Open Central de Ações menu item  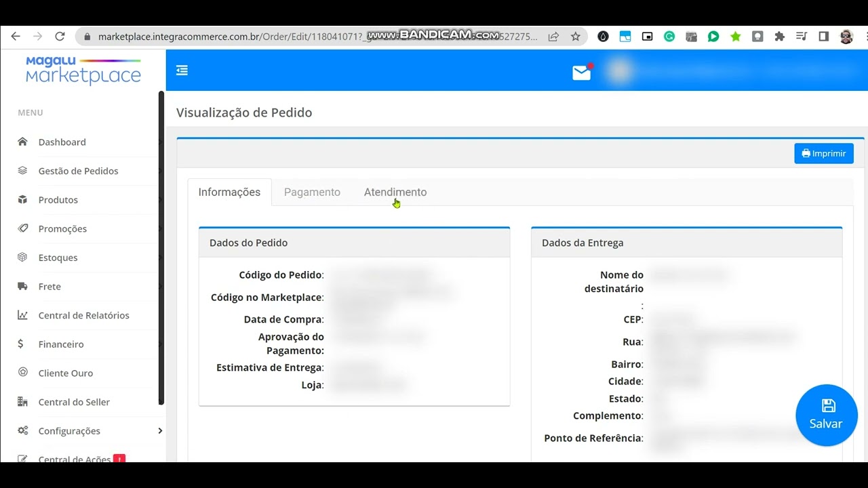[75, 458]
